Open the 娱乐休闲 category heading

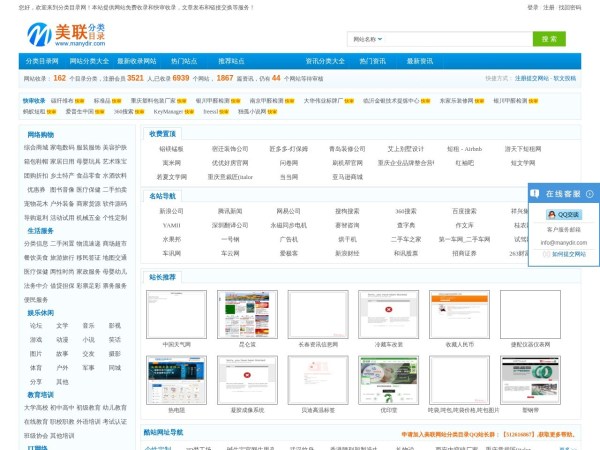[x=41, y=313]
